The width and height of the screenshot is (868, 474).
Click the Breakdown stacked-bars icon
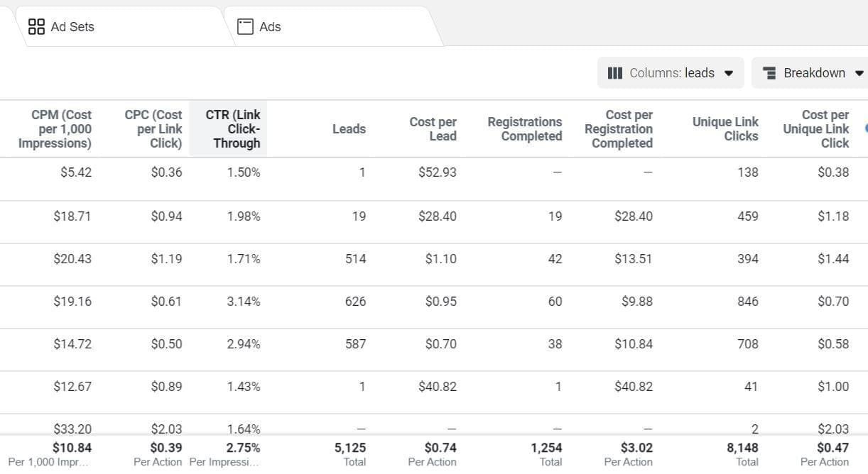click(x=769, y=73)
